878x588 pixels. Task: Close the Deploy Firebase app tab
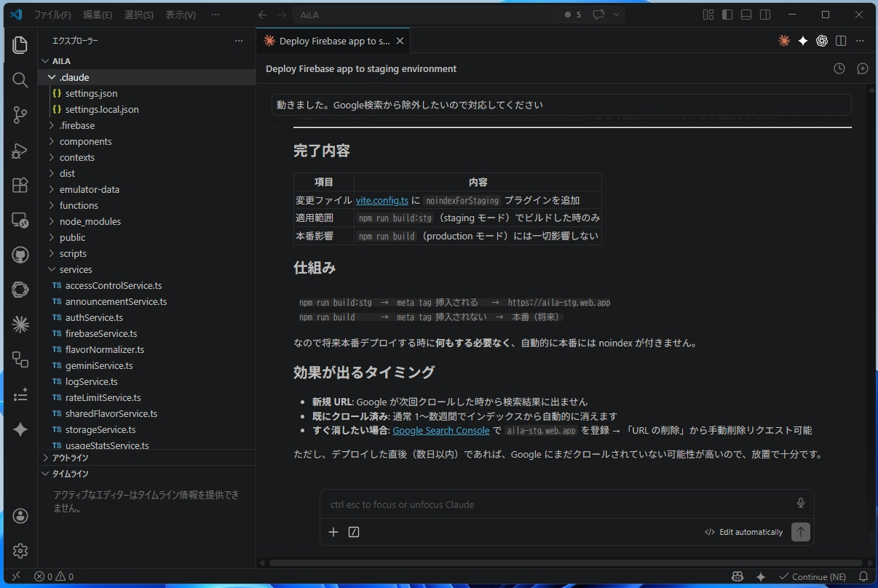coord(400,41)
